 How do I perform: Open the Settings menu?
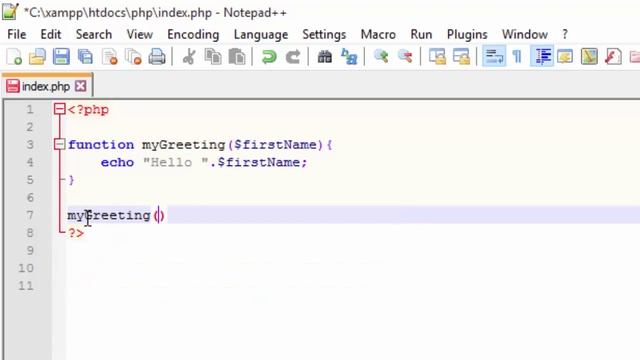324,34
